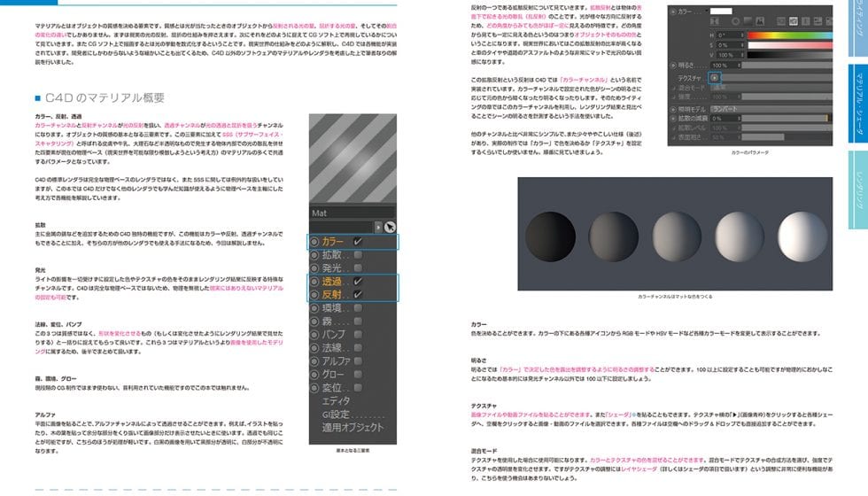Open the レンダリング side tab
Viewport: 868px width, 496px height.
pyautogui.click(x=858, y=190)
